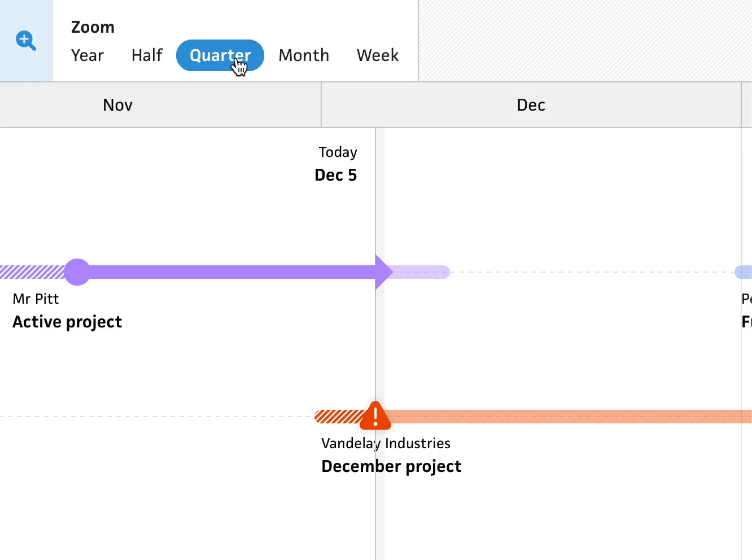This screenshot has height=560, width=752.
Task: Click the zoom magnifier plus icon
Action: [26, 41]
